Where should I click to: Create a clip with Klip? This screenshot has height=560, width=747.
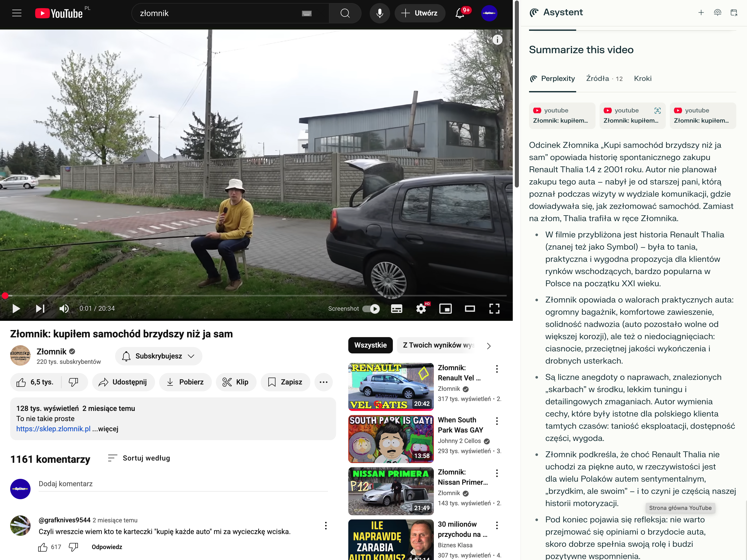point(236,382)
